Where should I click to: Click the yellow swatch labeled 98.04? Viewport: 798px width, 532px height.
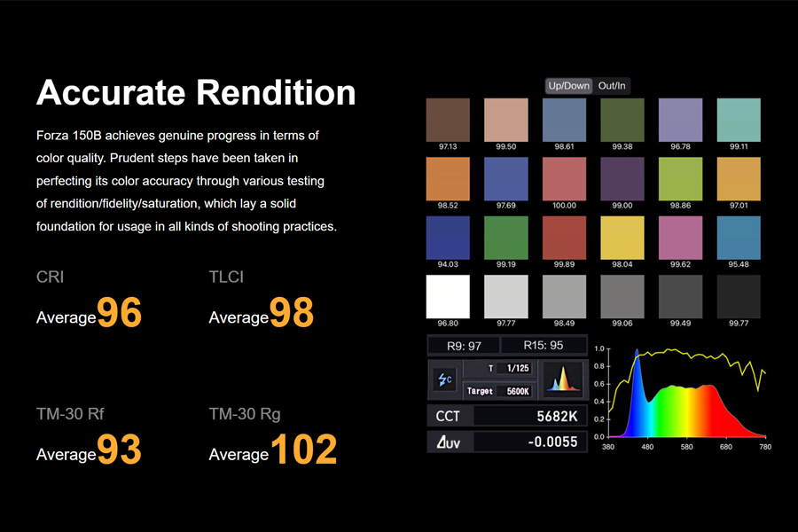[622, 238]
